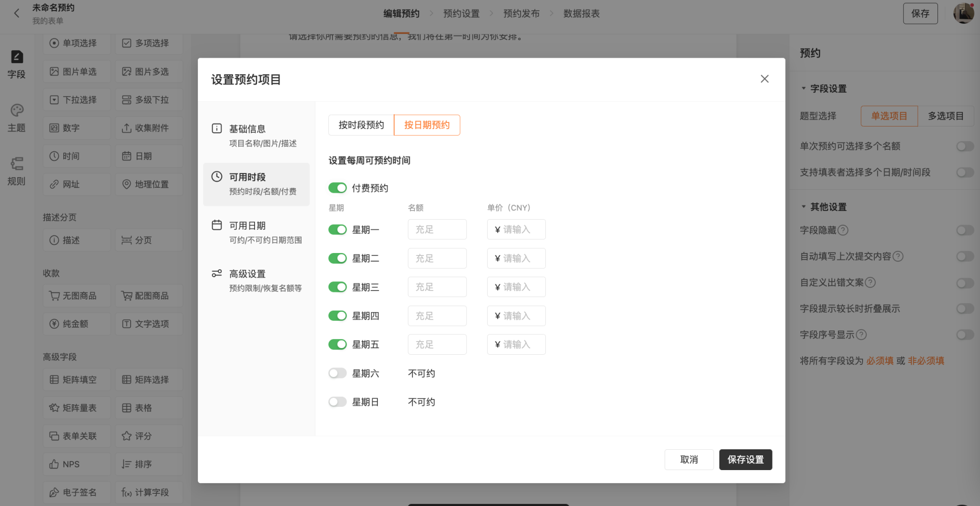This screenshot has width=980, height=506.
Task: Toggle 单次预约可选择多个名额 switch
Action: point(965,146)
